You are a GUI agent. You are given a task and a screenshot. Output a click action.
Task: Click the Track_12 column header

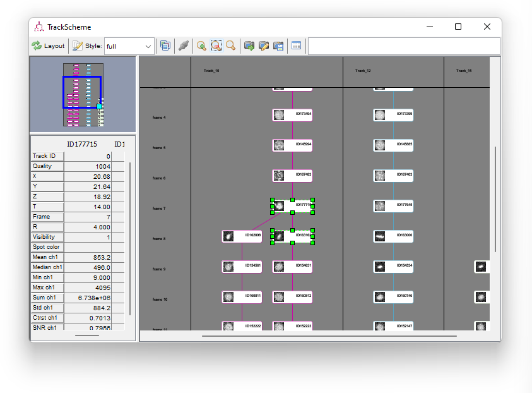363,71
